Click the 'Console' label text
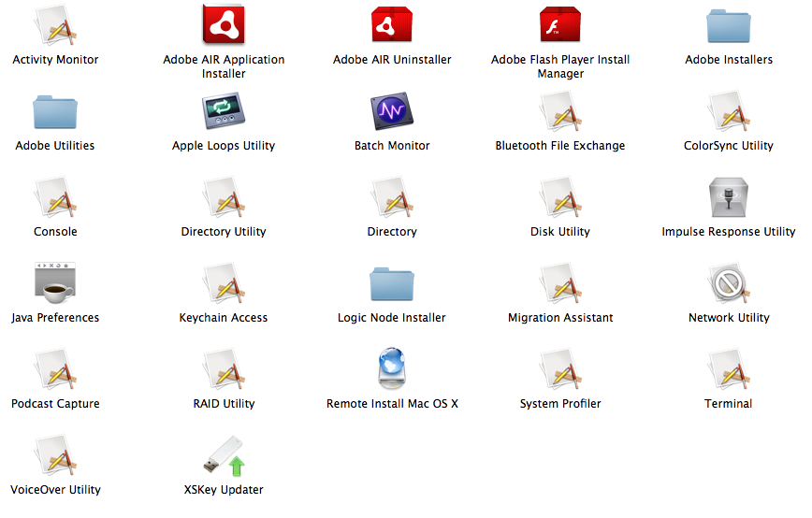812x518 pixels. [55, 231]
